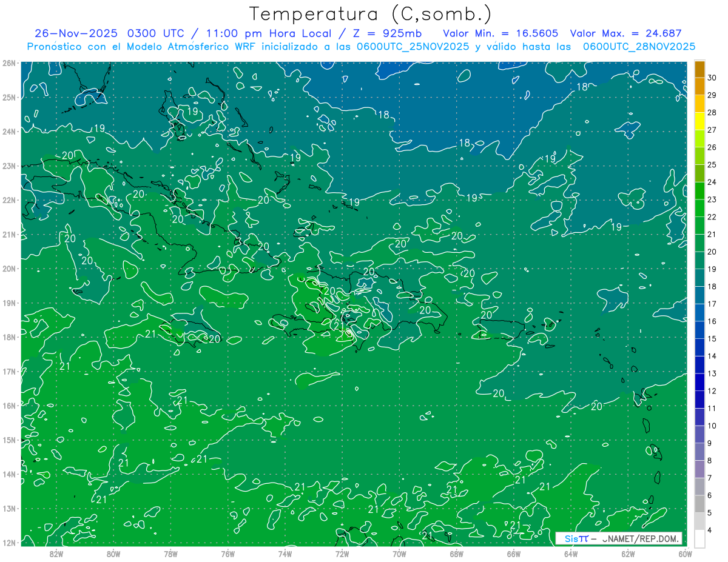The height and width of the screenshot is (562, 728).
Task: Select the gray swatch between 5 and 6
Action: [x=699, y=504]
